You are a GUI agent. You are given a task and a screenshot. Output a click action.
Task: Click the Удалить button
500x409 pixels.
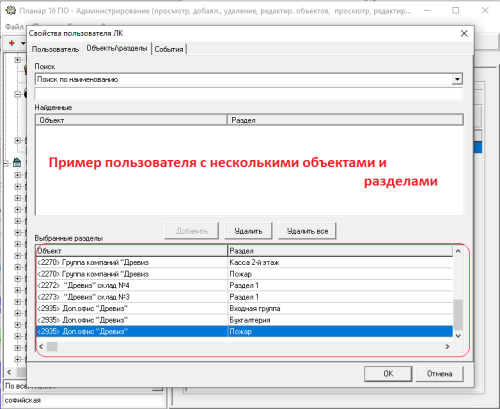coord(248,231)
